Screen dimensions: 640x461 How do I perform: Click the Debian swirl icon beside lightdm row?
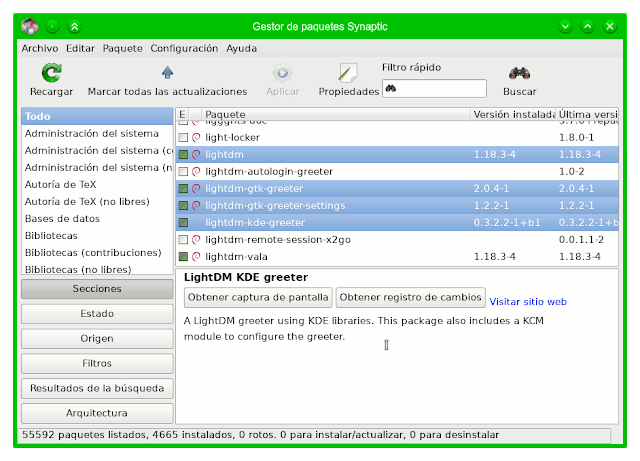coord(196,154)
